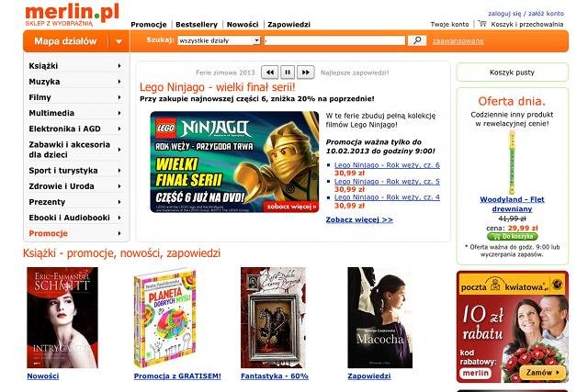Open the Lego Ninjago banner image

tap(234, 162)
